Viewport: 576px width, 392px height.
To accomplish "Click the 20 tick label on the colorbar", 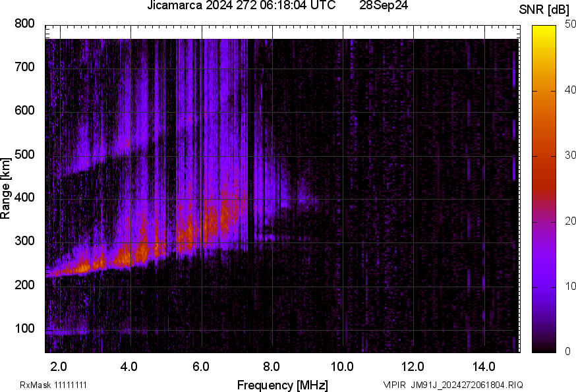I will [570, 221].
